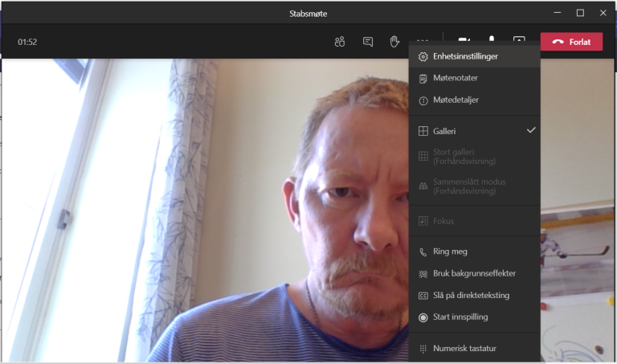
Task: Toggle the camera on or off
Action: point(464,40)
